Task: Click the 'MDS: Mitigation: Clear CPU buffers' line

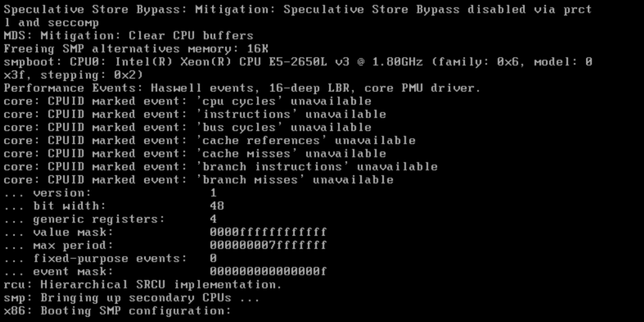Action: pyautogui.click(x=129, y=35)
